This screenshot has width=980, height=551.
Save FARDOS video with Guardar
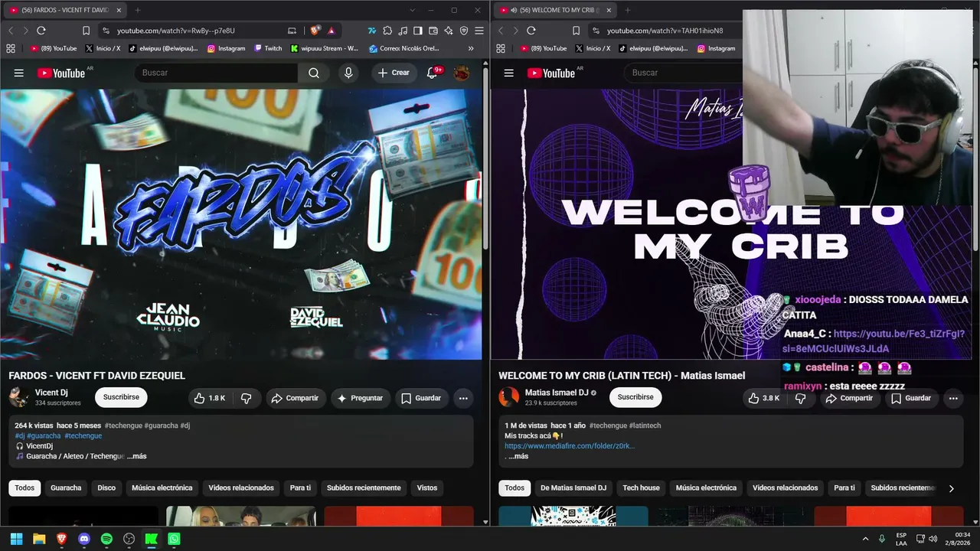421,398
